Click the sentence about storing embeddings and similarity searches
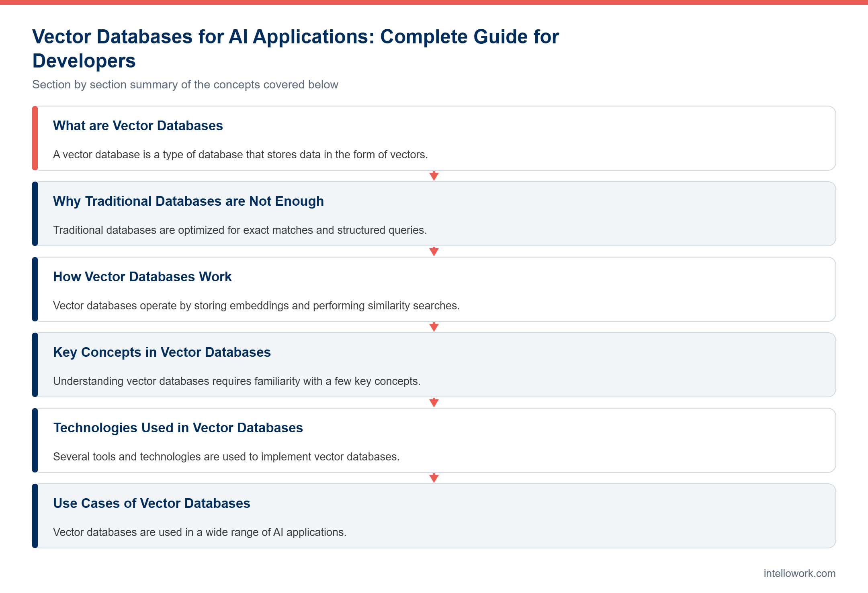The image size is (868, 593). [x=256, y=306]
